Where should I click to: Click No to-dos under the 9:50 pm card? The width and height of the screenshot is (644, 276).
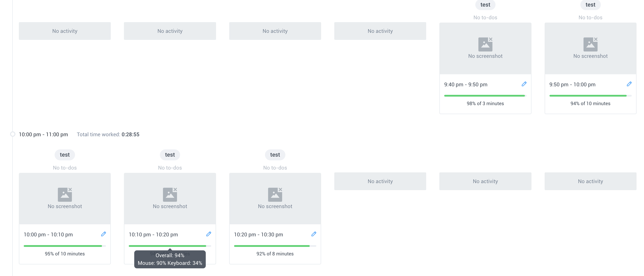590,17
